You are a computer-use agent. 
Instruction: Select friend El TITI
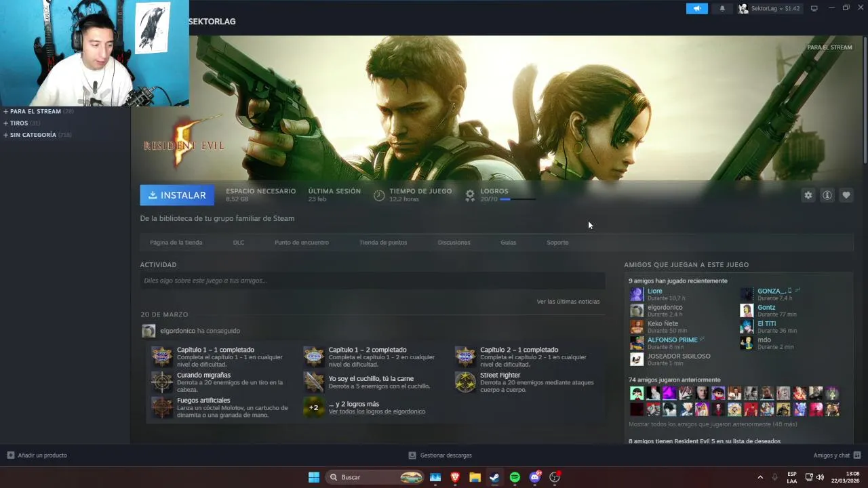coord(766,324)
